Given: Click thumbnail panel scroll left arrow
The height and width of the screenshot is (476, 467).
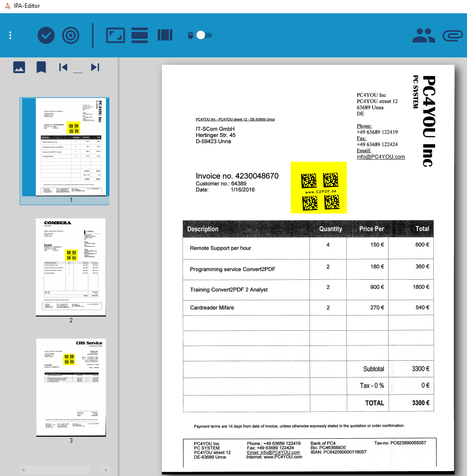Looking at the screenshot, I should point(24,470).
